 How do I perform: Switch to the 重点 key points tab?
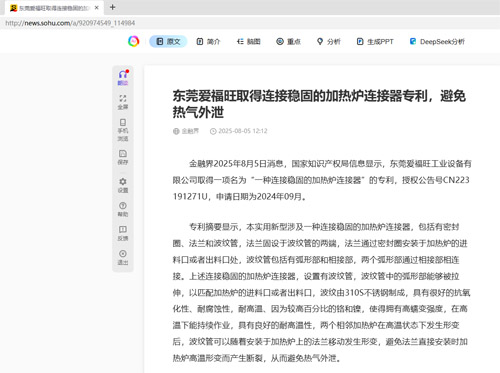tap(289, 41)
